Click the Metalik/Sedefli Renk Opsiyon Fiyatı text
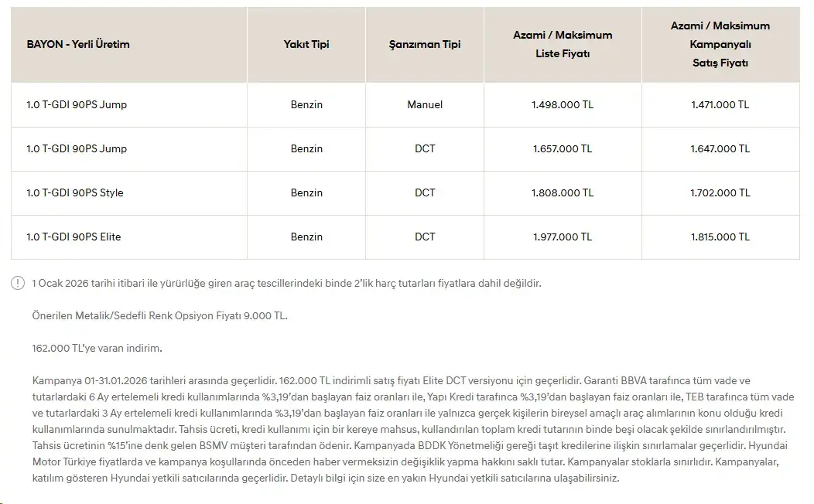 [160, 316]
